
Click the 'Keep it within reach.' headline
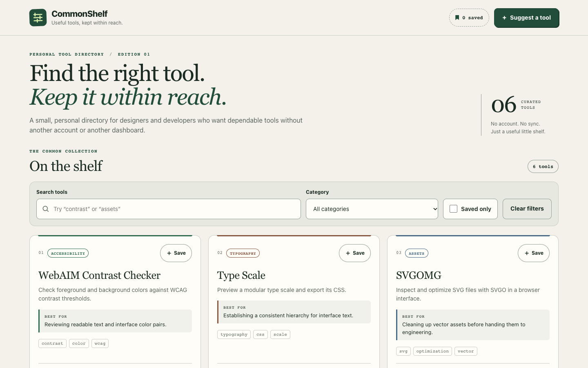click(128, 97)
